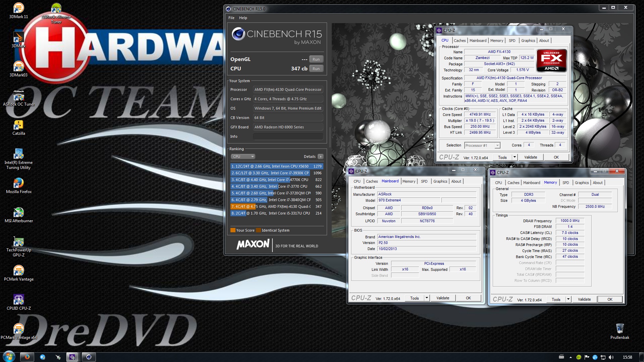Screen dimensions: 644x362
Task: Select the 3DMark03 desktop icon
Action: point(18,69)
